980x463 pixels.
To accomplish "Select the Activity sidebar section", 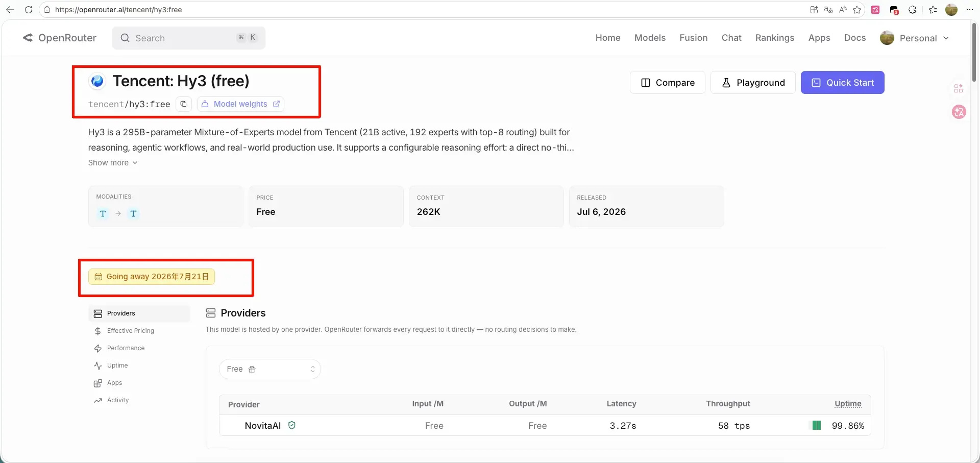I will point(139,400).
